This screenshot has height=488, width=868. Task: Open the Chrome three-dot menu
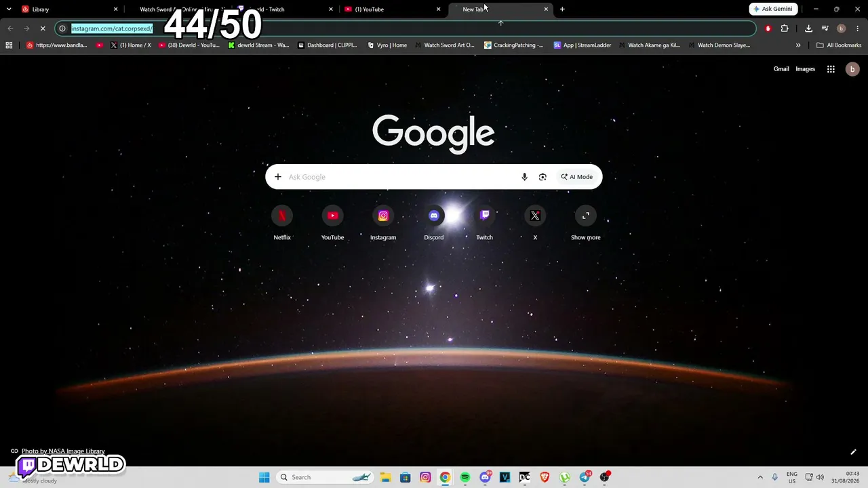click(x=857, y=28)
